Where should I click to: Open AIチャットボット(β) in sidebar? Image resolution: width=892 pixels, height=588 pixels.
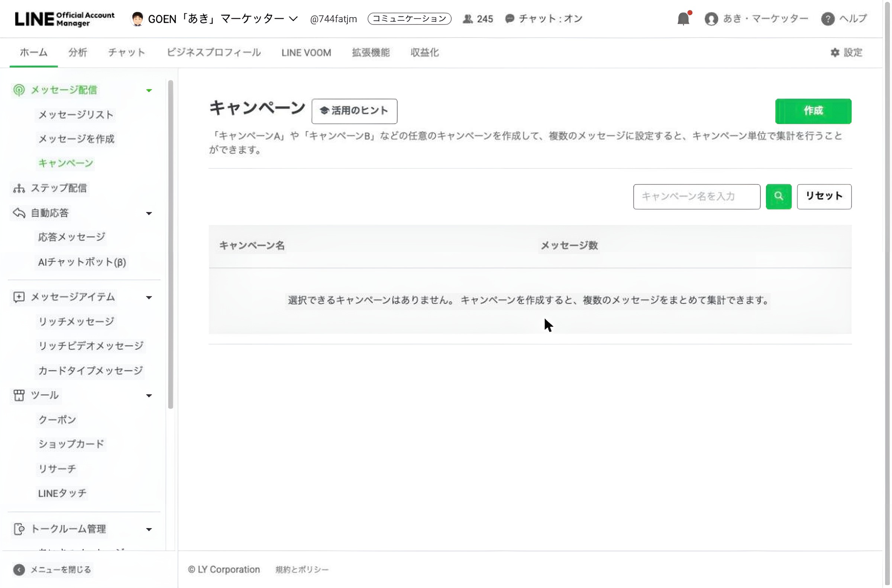pos(82,262)
